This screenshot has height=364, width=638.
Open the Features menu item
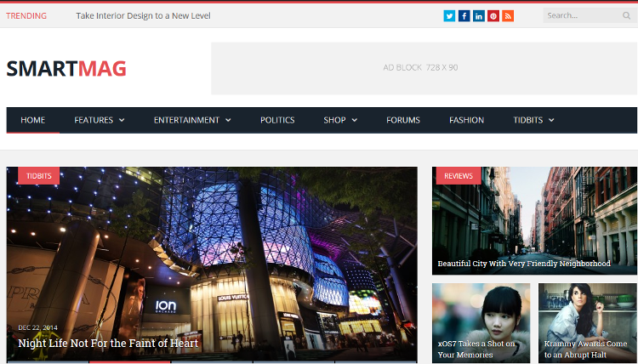[x=94, y=120]
